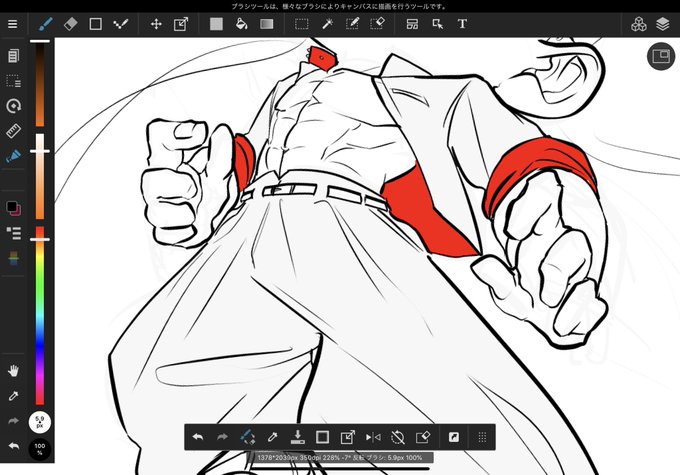Click transform icon in bottom shortcut bar
The image size is (680, 475).
(x=347, y=437)
